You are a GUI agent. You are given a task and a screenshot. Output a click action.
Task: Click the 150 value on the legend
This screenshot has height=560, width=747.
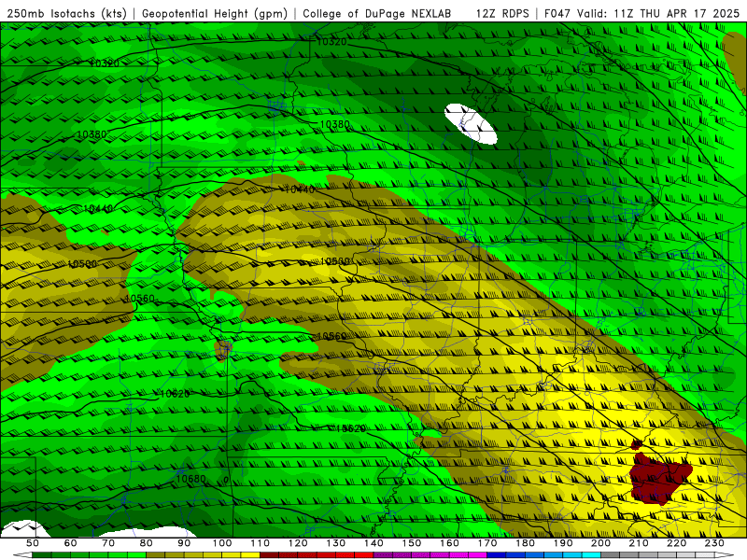click(412, 543)
